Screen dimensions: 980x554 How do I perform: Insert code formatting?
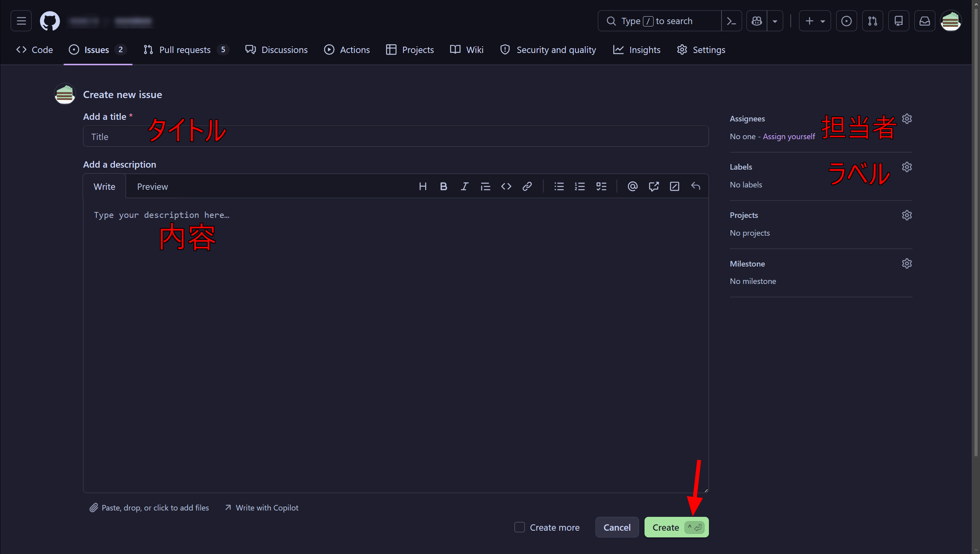click(x=506, y=186)
